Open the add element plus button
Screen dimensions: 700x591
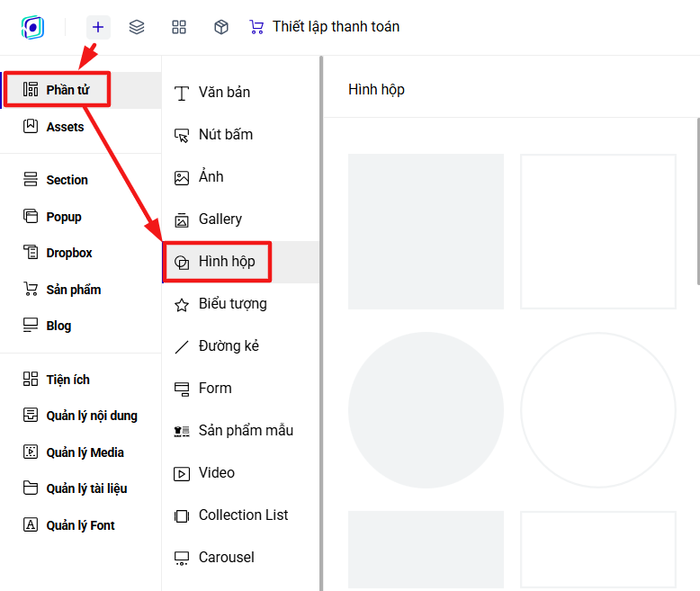pos(98,27)
